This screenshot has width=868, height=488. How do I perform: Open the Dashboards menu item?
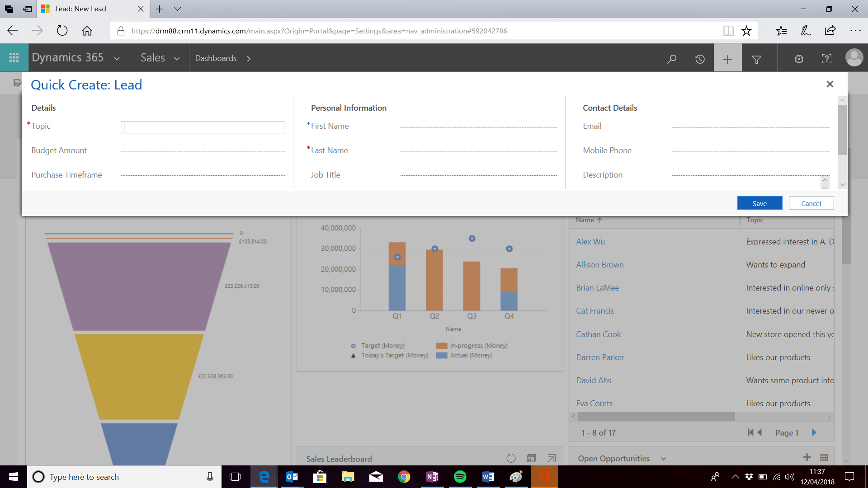(216, 58)
